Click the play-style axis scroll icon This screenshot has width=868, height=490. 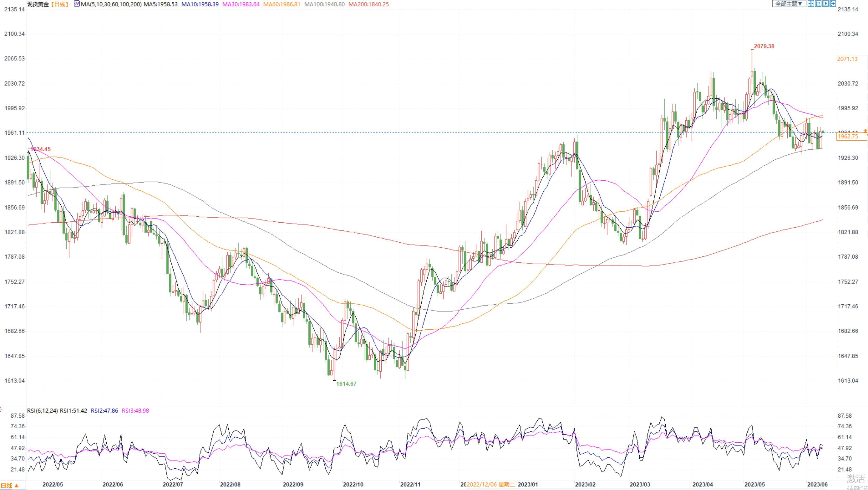click(x=825, y=4)
